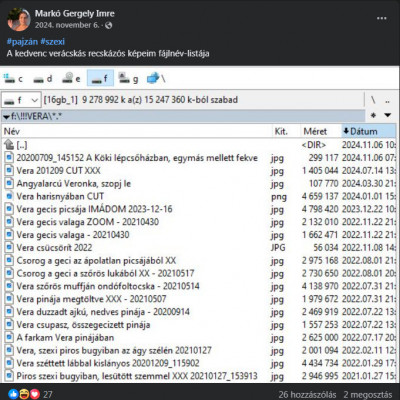Click the f:\!!!VERA\*.* path bar
This screenshot has height=400, width=400.
click(183, 116)
